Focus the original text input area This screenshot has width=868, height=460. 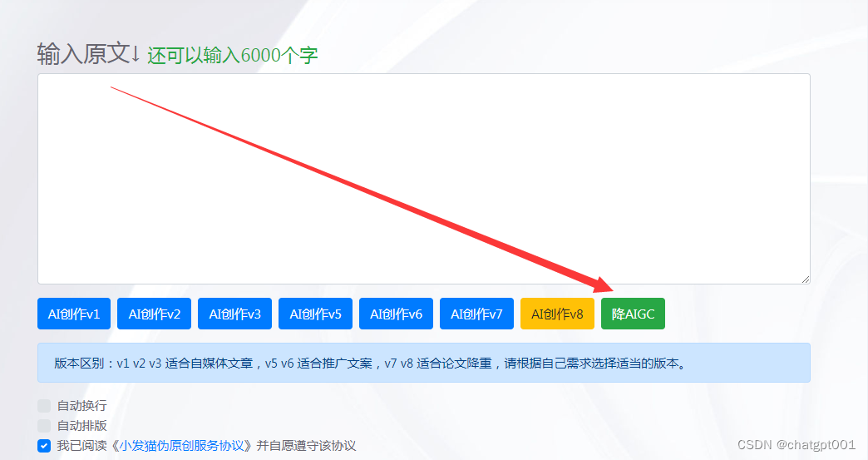coord(424,179)
